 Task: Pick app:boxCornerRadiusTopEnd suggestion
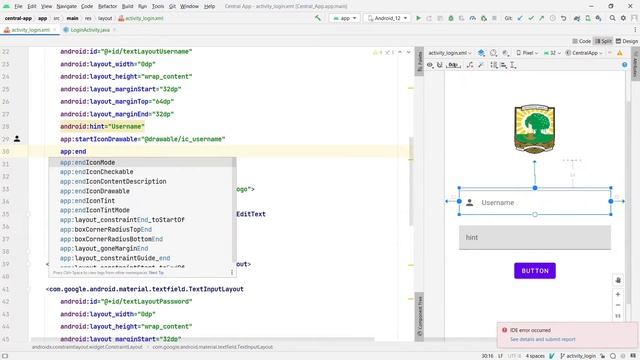[x=141, y=229]
